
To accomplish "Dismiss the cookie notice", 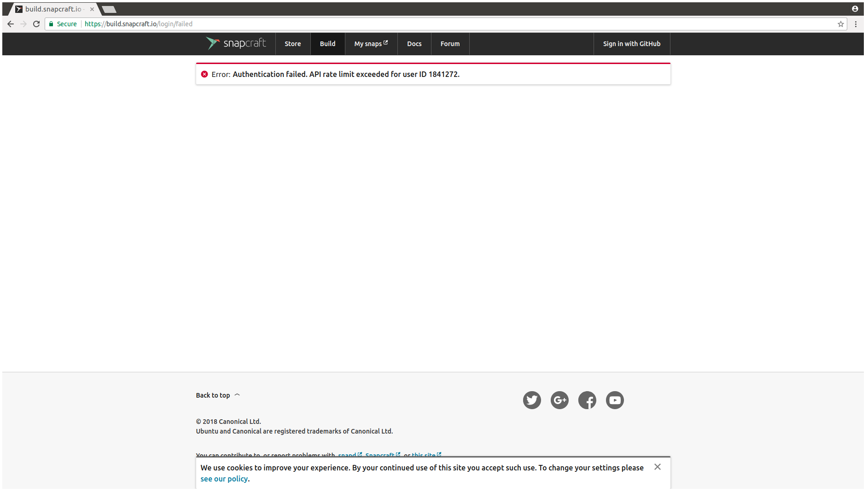I will pyautogui.click(x=657, y=467).
